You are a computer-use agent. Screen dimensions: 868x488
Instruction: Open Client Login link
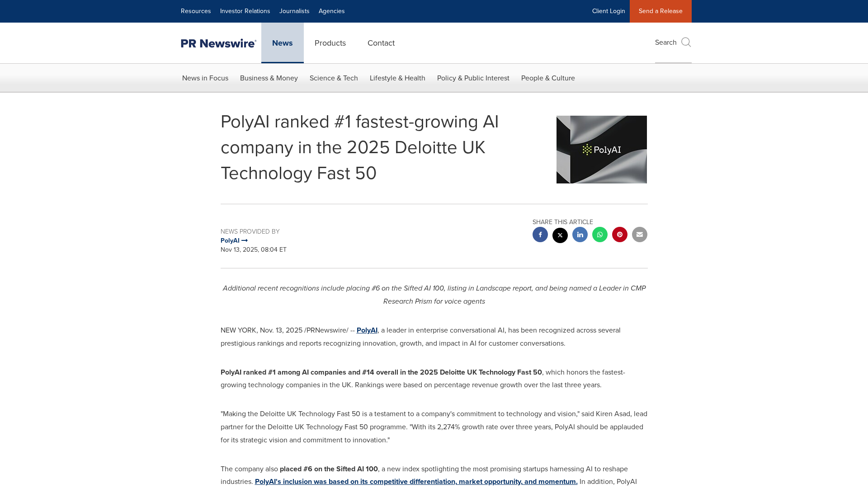608,11
